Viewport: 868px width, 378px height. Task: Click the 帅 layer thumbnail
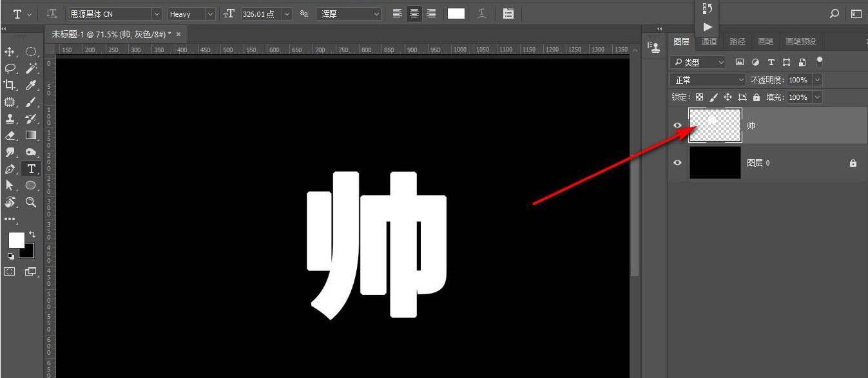pyautogui.click(x=715, y=125)
